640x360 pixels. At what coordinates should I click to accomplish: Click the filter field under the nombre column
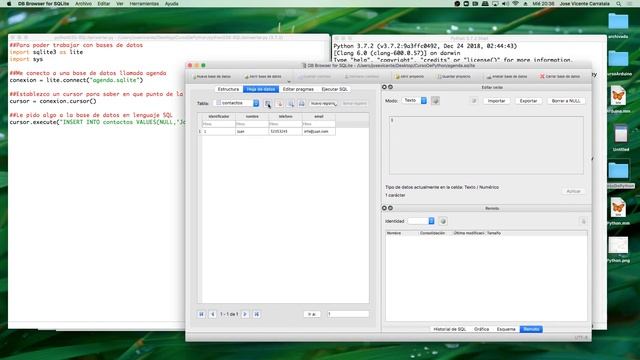252,124
